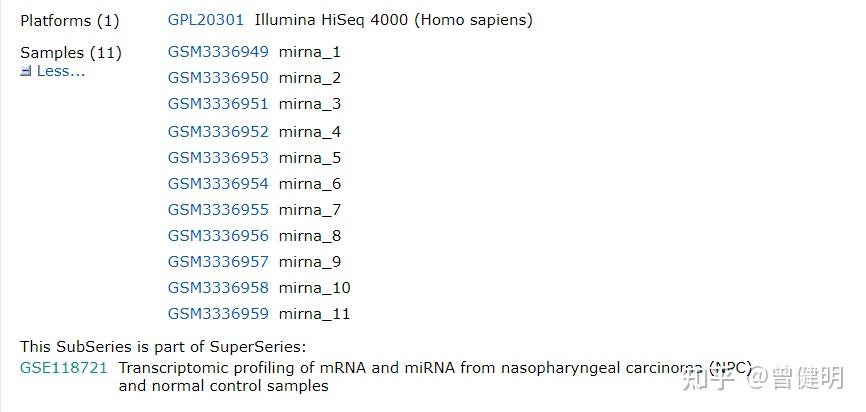Screen dimensions: 866x412
Task: Open SuperSeries GSE118721 link
Action: 63,367
